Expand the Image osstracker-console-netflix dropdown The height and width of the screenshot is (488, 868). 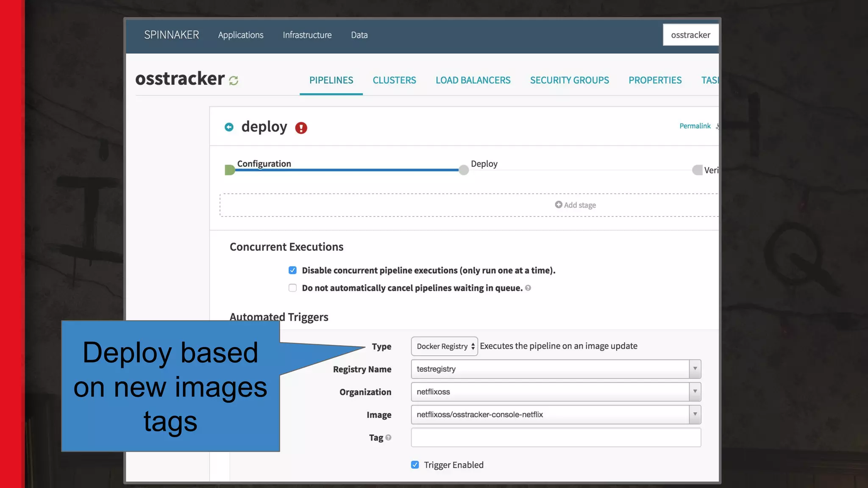point(556,415)
